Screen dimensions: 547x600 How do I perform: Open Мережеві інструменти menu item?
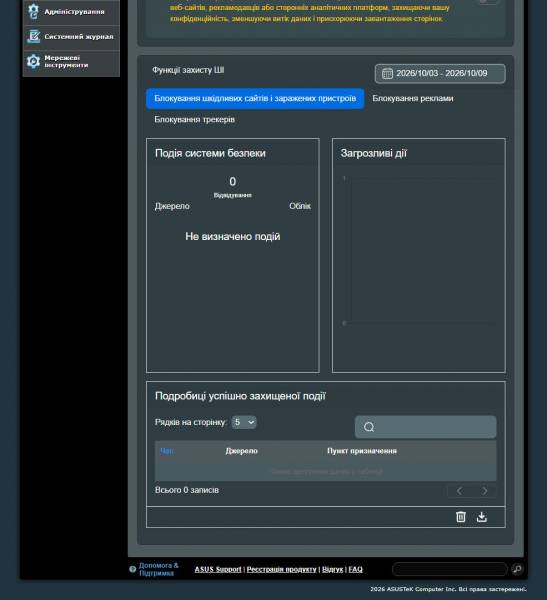(71, 62)
